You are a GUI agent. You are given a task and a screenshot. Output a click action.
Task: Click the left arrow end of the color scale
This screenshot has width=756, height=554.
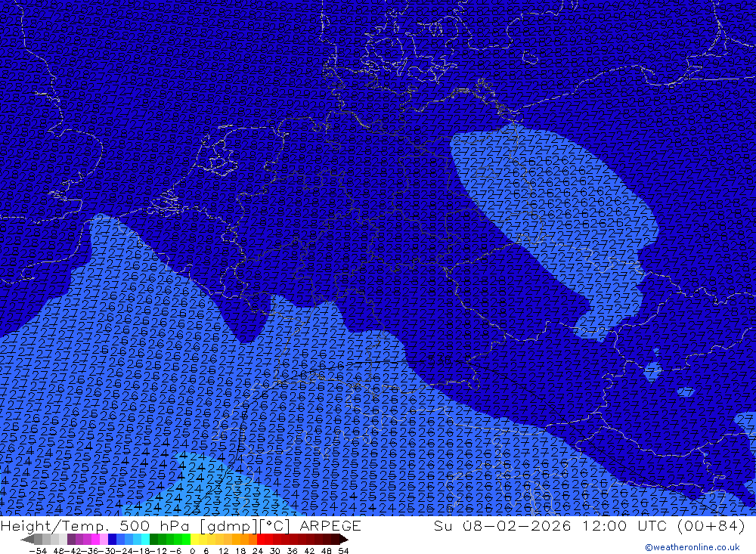[27, 540]
